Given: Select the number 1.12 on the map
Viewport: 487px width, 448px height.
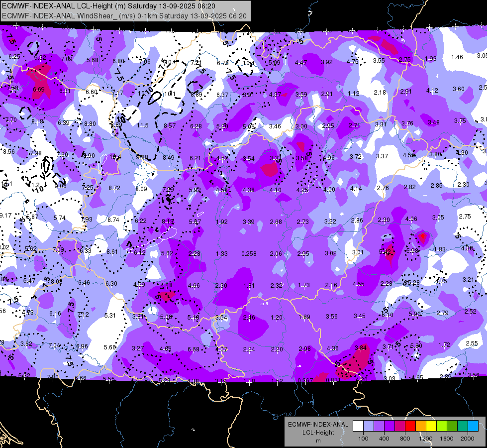Looking at the screenshot, I should (x=354, y=93).
